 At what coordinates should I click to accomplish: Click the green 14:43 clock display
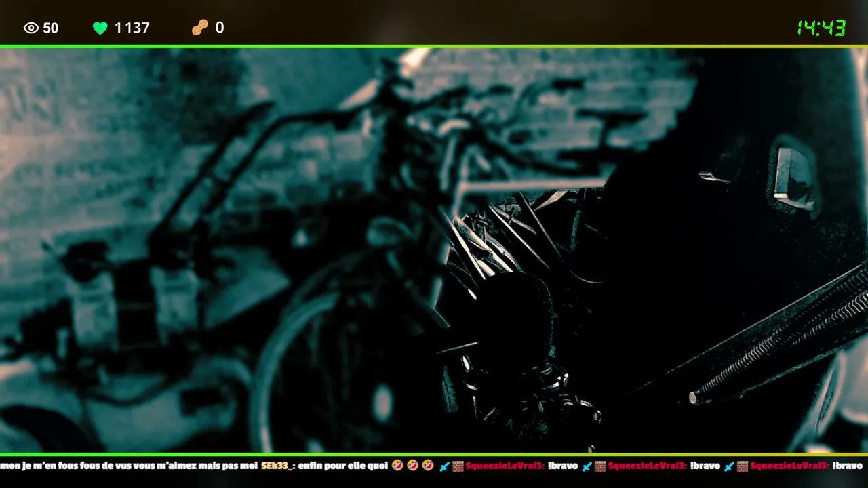pos(821,28)
